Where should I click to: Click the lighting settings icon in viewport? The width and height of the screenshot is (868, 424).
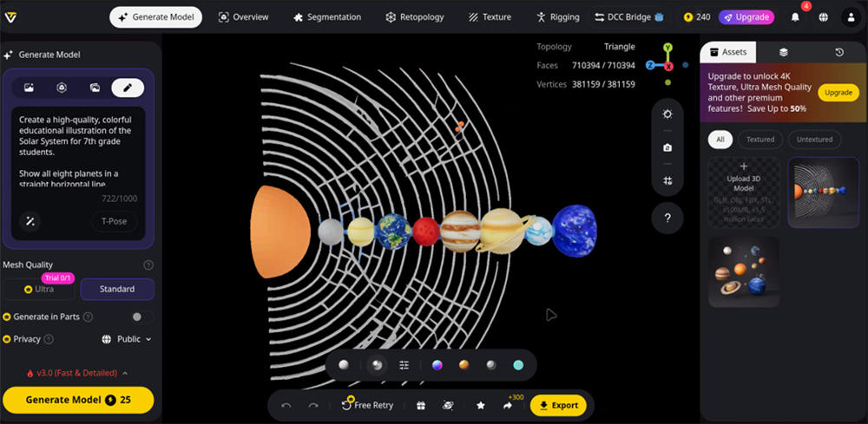click(667, 114)
